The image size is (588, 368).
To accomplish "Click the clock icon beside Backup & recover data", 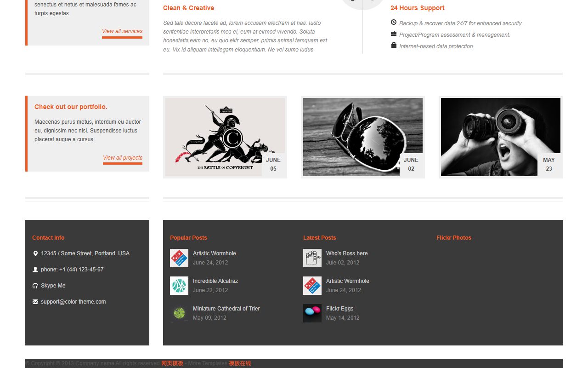I will click(394, 22).
